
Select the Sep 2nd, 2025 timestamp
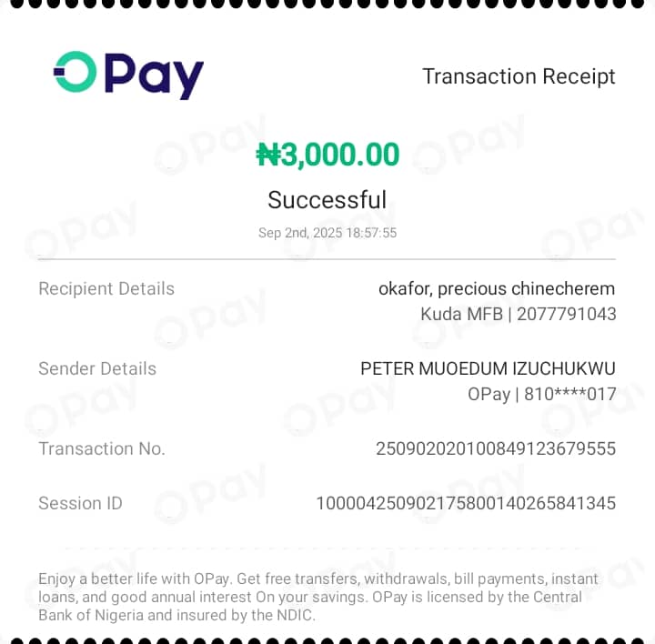[327, 233]
